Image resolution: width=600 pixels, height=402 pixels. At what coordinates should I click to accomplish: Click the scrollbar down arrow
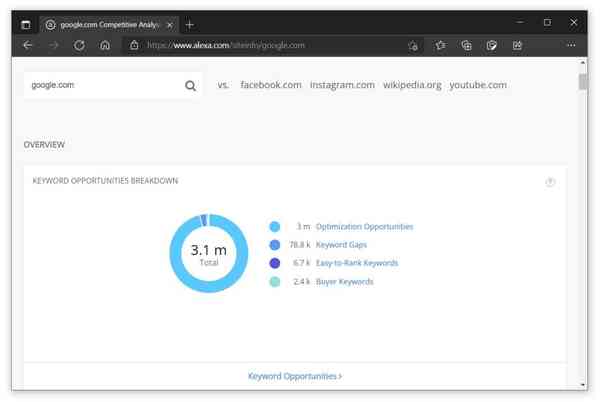coord(583,385)
